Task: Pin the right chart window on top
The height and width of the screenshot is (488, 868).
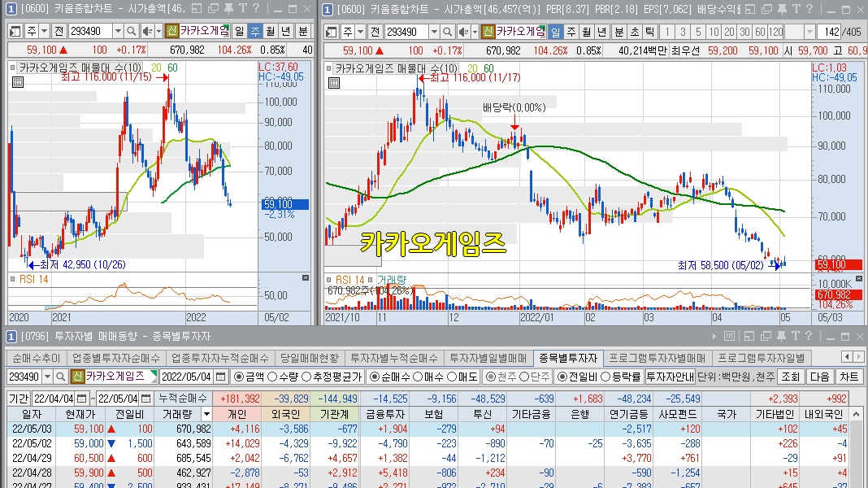Action: point(782,9)
